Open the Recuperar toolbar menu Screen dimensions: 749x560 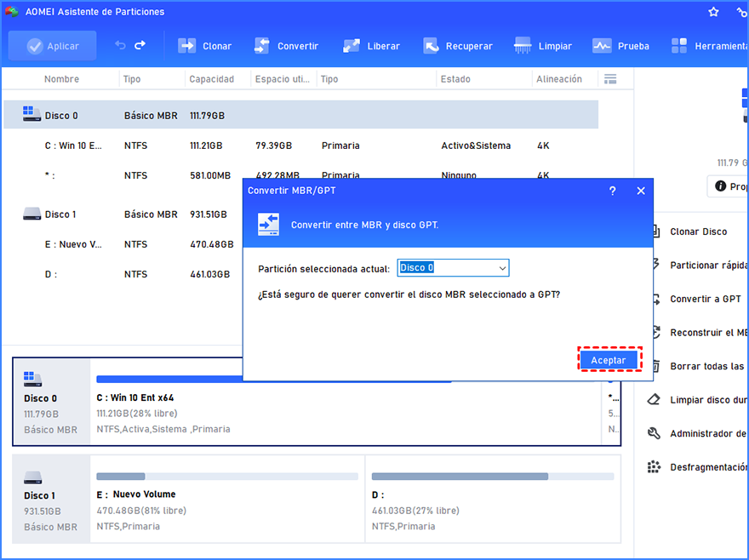(458, 46)
